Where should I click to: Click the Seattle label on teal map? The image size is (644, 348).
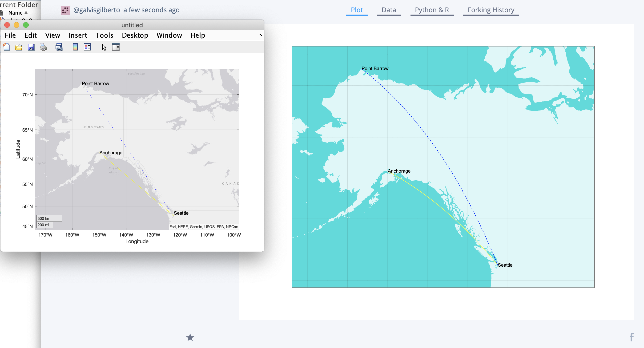[x=505, y=265]
